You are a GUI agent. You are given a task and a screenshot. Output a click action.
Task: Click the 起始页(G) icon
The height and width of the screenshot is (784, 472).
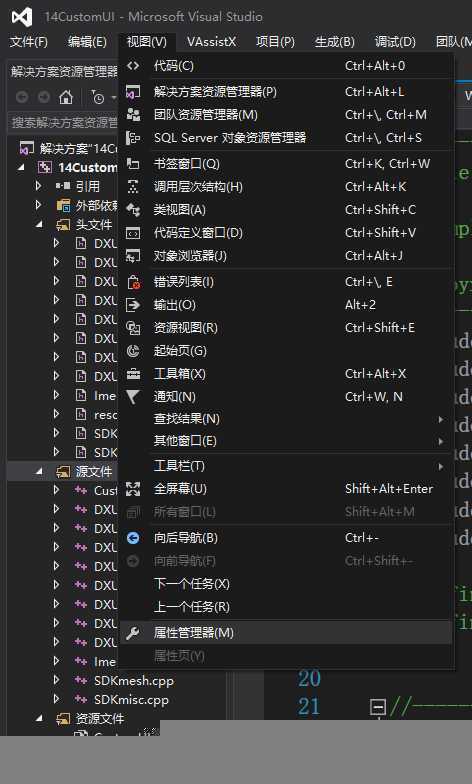click(133, 350)
